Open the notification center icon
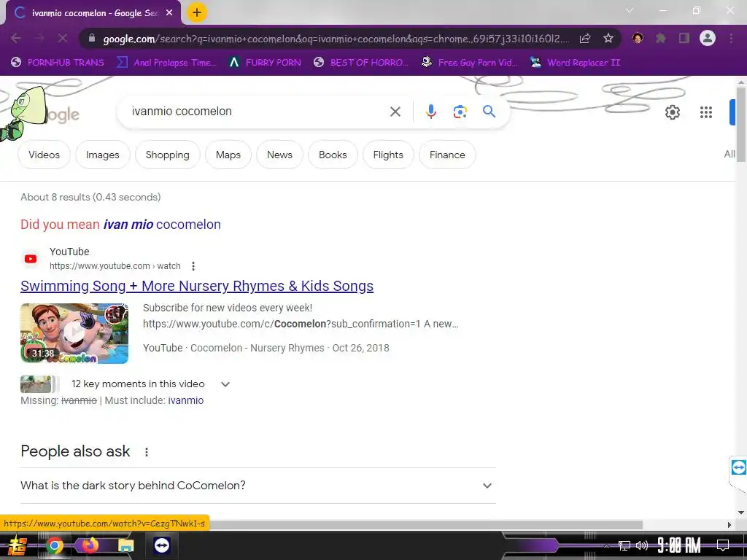Image resolution: width=747 pixels, height=560 pixels. click(723, 545)
